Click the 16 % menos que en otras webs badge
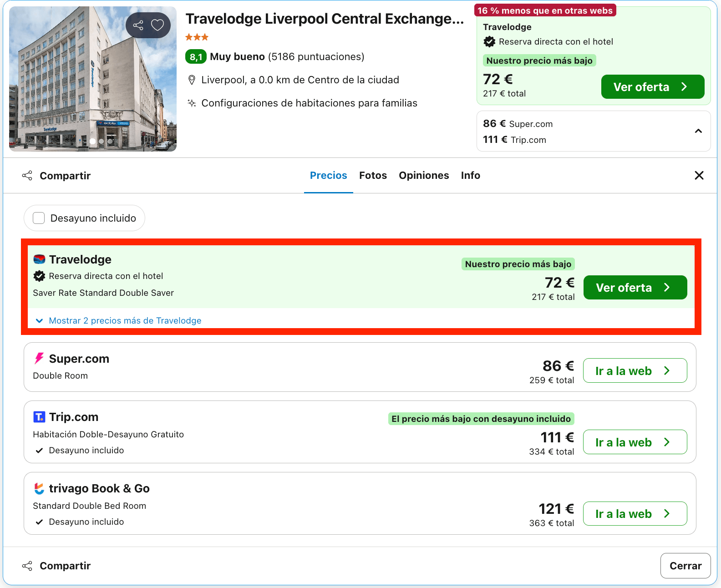 pos(545,10)
